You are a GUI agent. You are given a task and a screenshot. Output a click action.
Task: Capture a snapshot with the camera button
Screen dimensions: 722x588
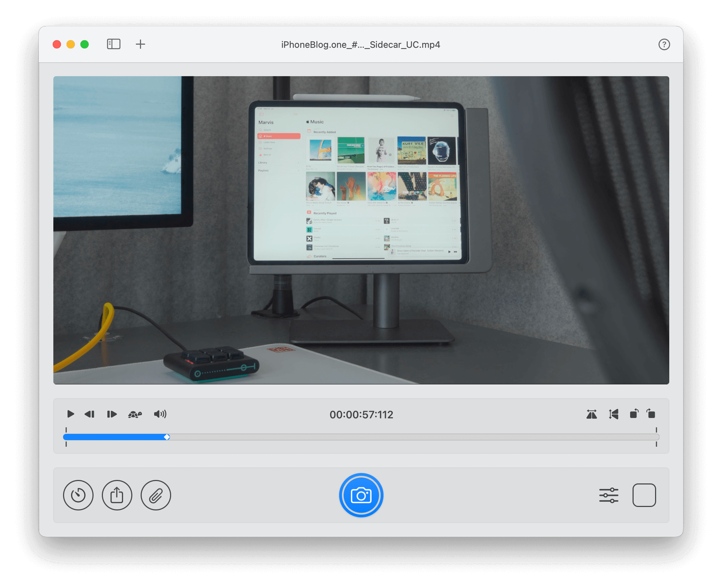(x=361, y=495)
